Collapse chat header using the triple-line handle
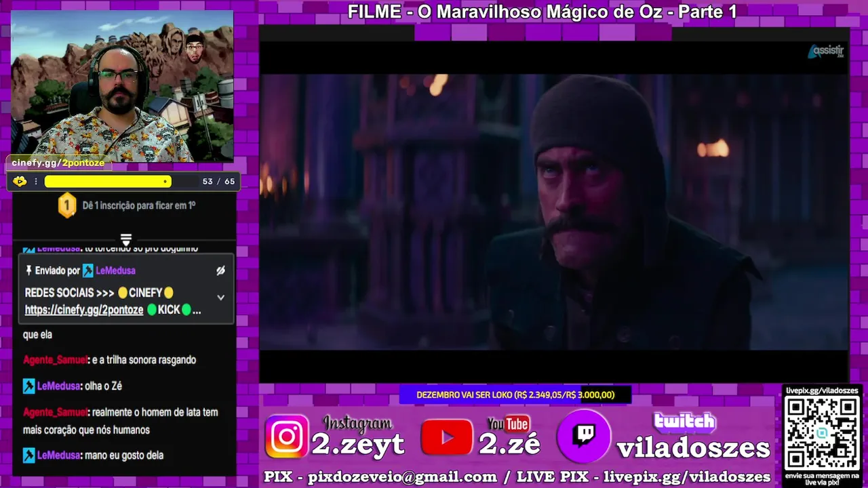Image resolution: width=868 pixels, height=488 pixels. tap(126, 239)
